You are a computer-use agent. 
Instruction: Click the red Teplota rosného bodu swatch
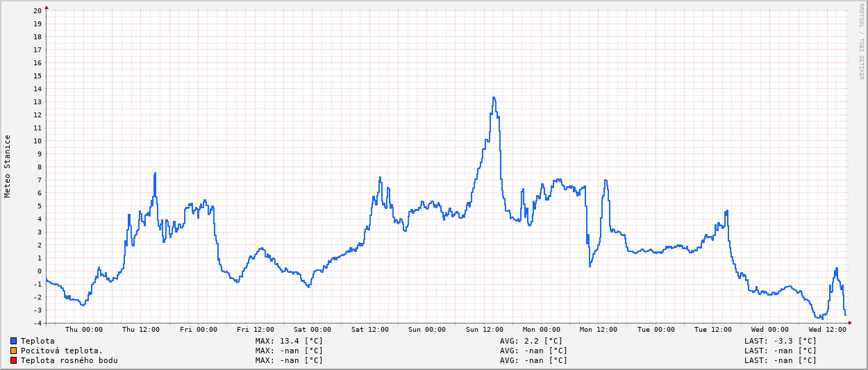(x=13, y=360)
